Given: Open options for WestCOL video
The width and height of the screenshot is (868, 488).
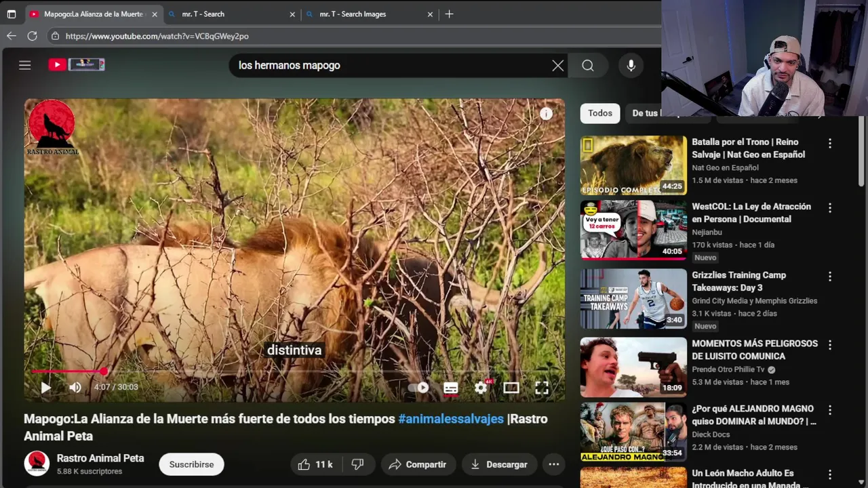Looking at the screenshot, I should click(x=830, y=208).
